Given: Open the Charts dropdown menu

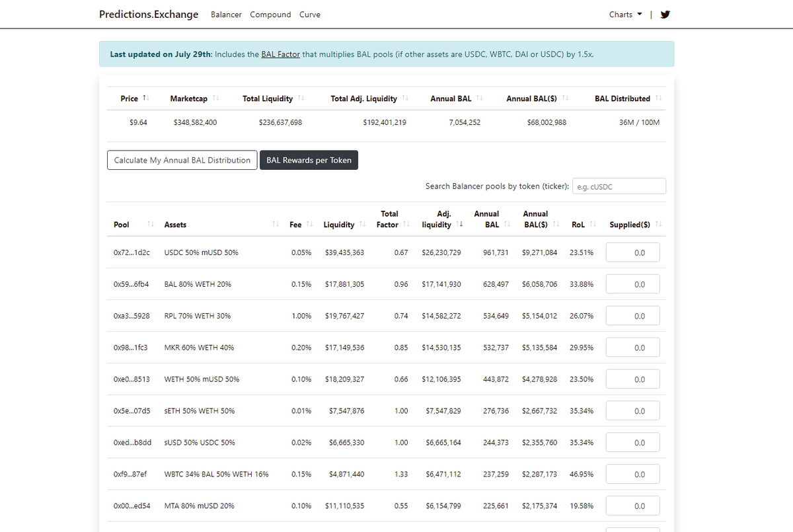Looking at the screenshot, I should 625,15.
